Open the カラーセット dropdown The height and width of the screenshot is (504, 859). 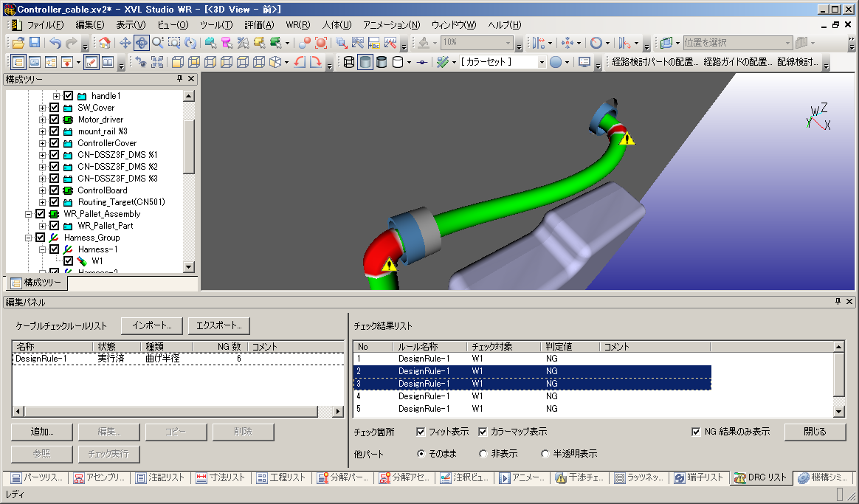[541, 62]
